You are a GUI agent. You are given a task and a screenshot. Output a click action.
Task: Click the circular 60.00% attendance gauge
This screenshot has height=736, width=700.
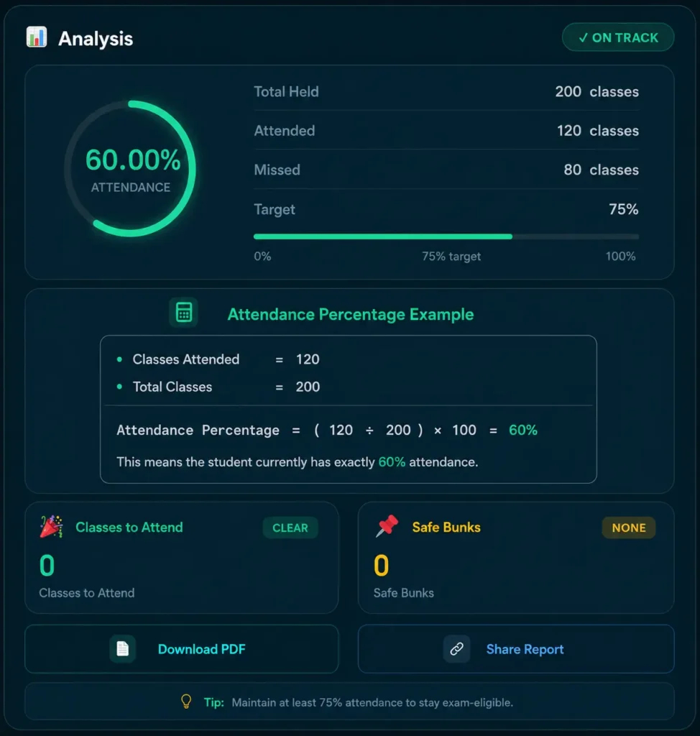tap(131, 168)
